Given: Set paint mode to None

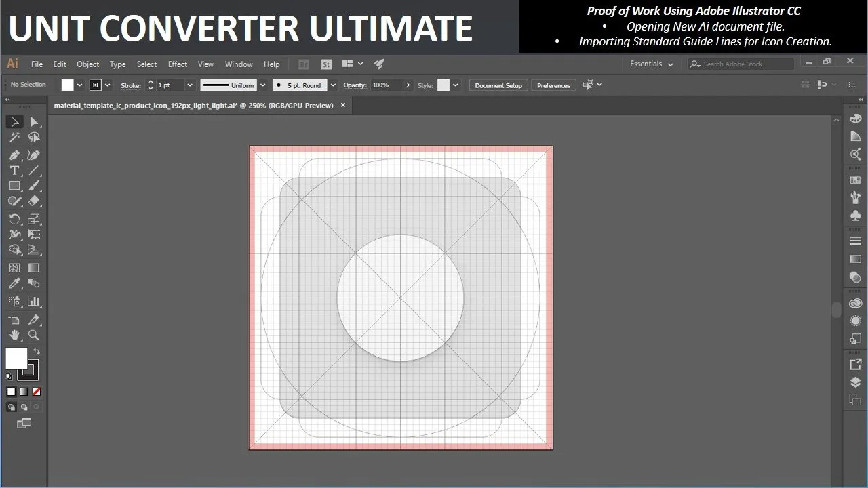Looking at the screenshot, I should point(37,392).
